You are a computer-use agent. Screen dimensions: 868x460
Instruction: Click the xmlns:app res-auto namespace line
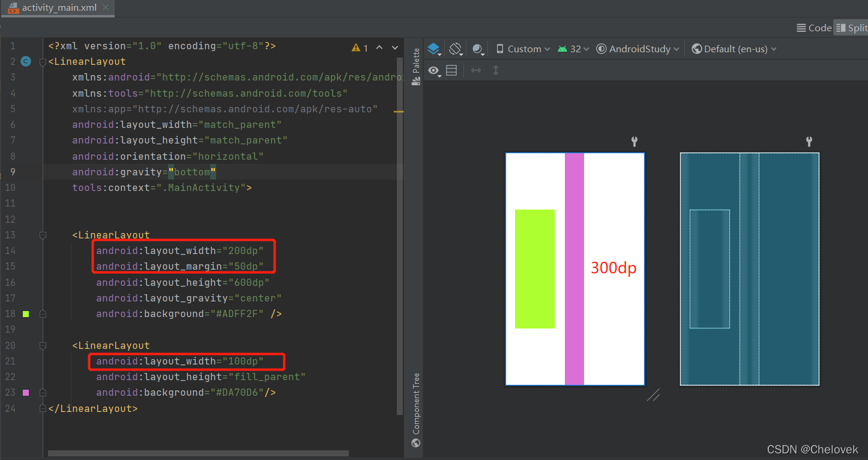(x=225, y=109)
